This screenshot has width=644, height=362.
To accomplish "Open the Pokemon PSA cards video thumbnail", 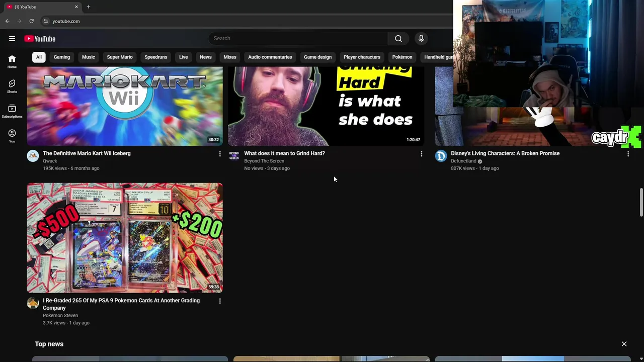I will tap(125, 238).
